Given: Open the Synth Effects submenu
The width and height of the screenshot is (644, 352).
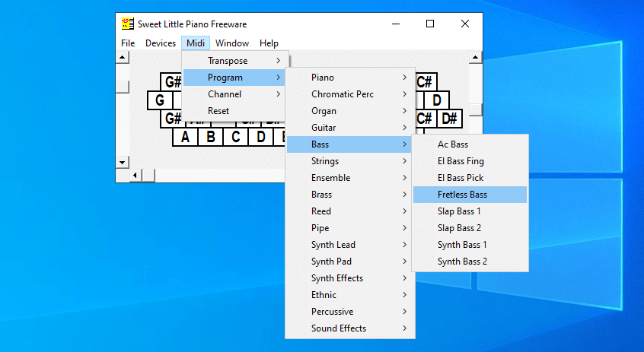Looking at the screenshot, I should [x=350, y=278].
